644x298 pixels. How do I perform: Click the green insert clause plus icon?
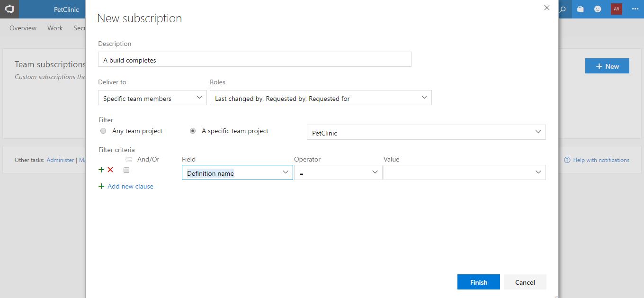click(x=101, y=170)
